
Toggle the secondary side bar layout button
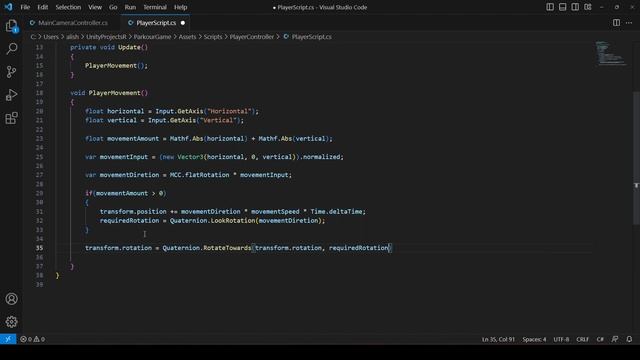coord(575,7)
